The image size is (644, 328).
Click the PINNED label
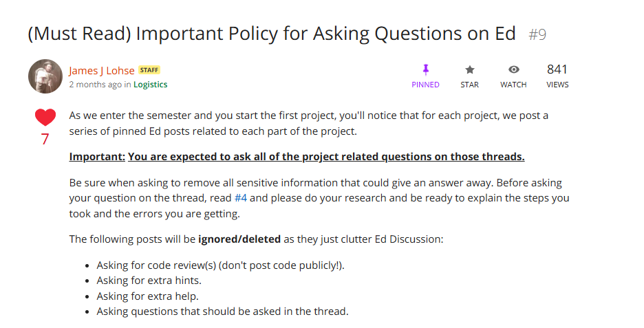pos(425,85)
